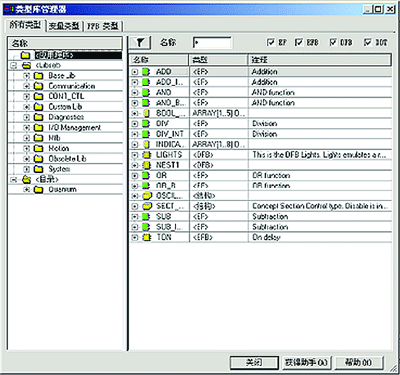Select the Mlib tree item
Viewport: 400px width, 375px height.
(x=54, y=138)
